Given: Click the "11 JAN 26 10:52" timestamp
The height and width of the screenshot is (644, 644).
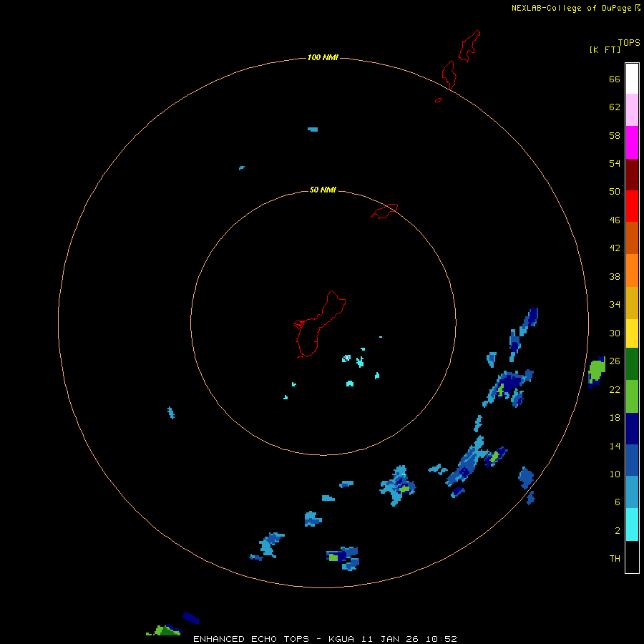Looking at the screenshot, I should tap(409, 639).
